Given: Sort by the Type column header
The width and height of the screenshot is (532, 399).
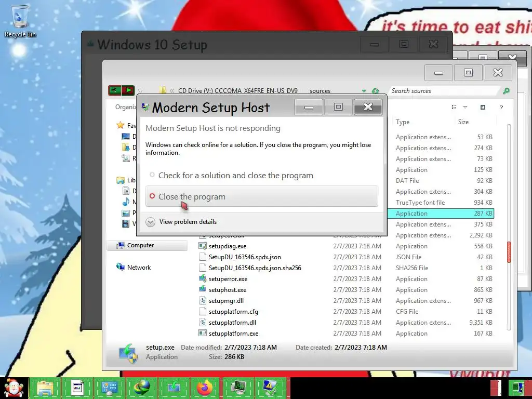Looking at the screenshot, I should [x=403, y=122].
